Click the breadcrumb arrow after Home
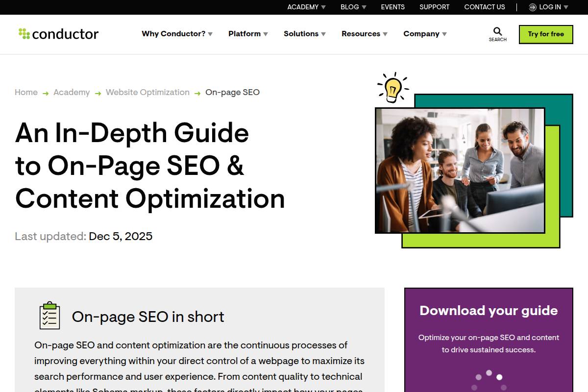Image resolution: width=588 pixels, height=392 pixels. [45, 93]
